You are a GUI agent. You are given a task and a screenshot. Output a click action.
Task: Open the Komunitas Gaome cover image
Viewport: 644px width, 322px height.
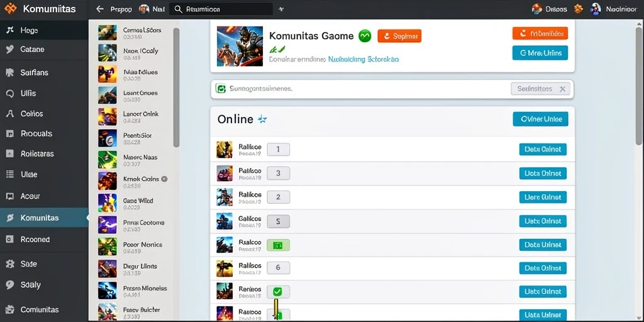tap(240, 46)
